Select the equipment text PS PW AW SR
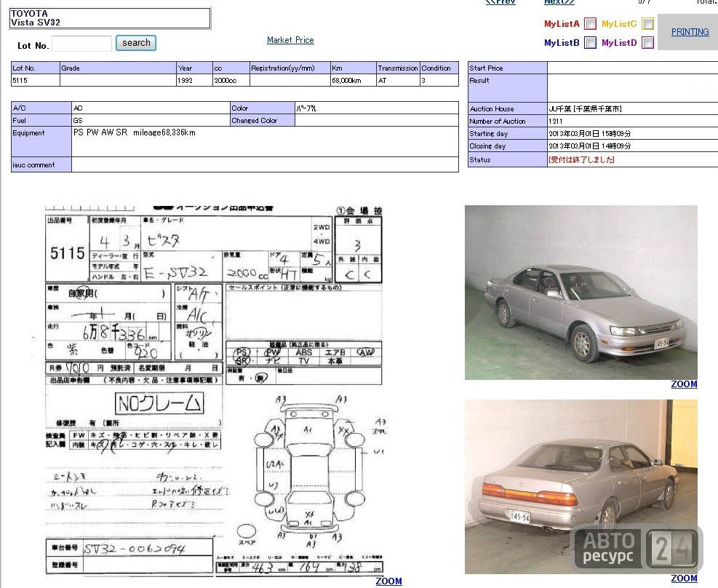Image resolution: width=718 pixels, height=588 pixels. tap(100, 132)
